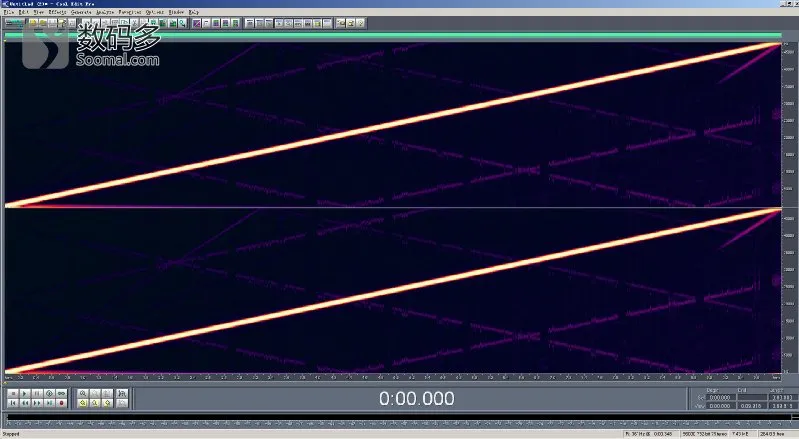Image resolution: width=799 pixels, height=439 pixels.
Task: Open the Generate menu
Action: (81, 12)
